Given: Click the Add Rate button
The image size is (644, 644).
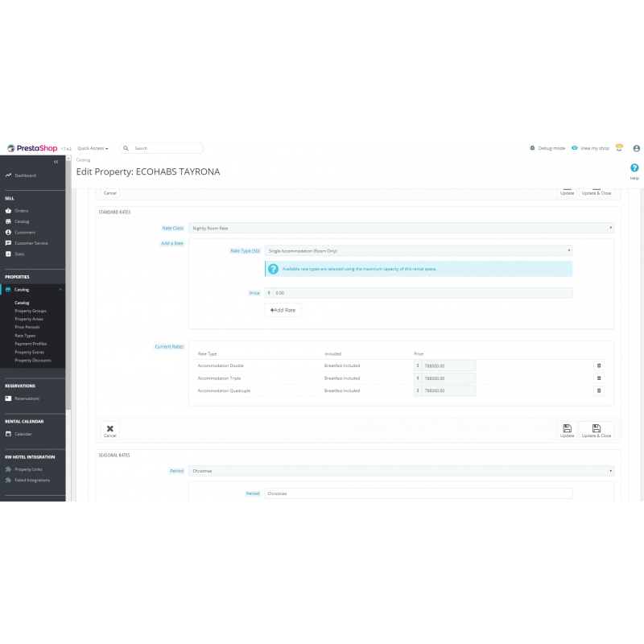Looking at the screenshot, I should [283, 310].
